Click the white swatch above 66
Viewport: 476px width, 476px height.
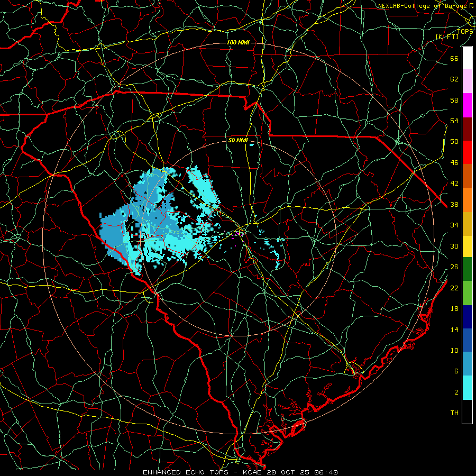(x=467, y=58)
